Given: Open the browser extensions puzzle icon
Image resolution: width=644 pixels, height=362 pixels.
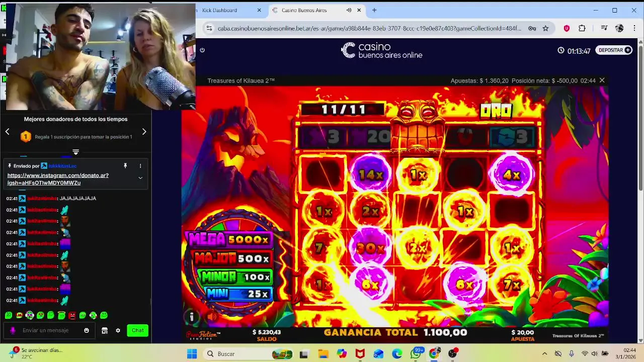Looking at the screenshot, I should point(582,29).
